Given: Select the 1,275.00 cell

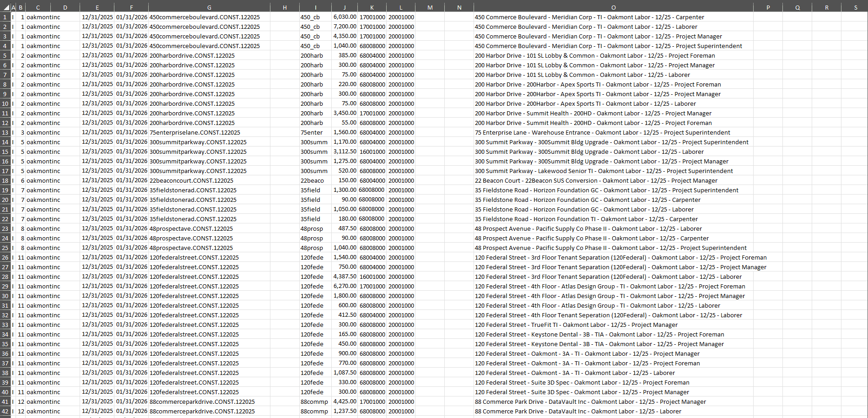Looking at the screenshot, I should [x=345, y=161].
